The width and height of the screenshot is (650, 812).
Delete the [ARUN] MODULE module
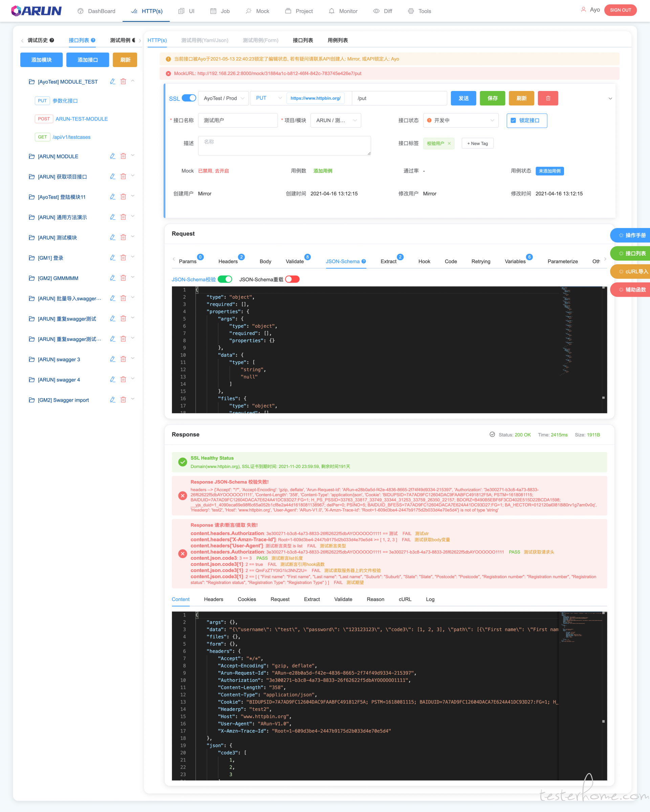coord(123,156)
